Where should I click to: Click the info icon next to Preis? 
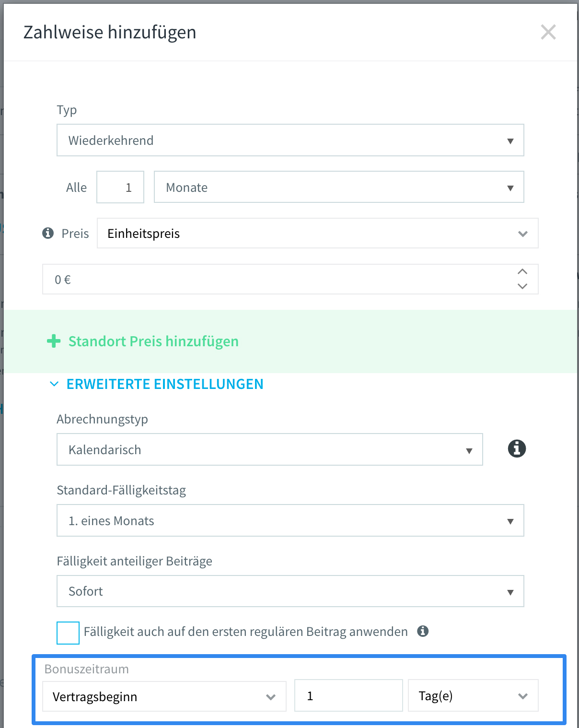[x=48, y=233]
